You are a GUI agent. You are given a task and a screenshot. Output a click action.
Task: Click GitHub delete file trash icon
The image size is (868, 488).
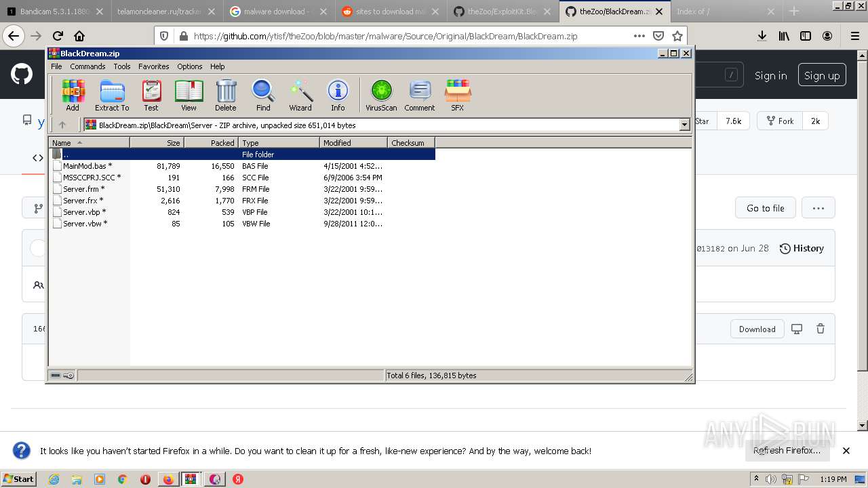point(821,329)
